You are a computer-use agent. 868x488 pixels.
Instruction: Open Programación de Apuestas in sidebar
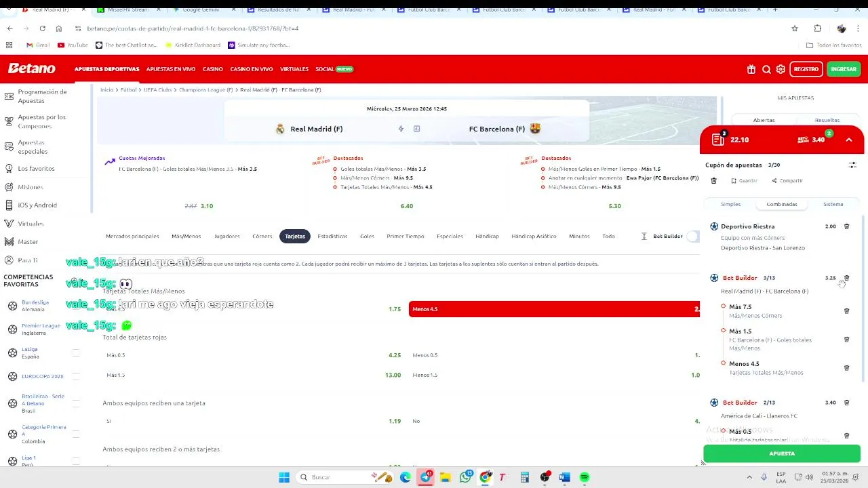pyautogui.click(x=42, y=96)
